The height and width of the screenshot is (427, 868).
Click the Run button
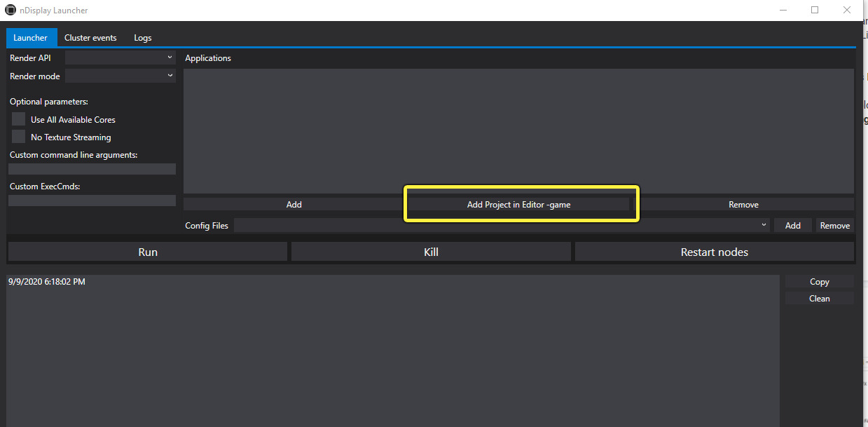[x=147, y=251]
